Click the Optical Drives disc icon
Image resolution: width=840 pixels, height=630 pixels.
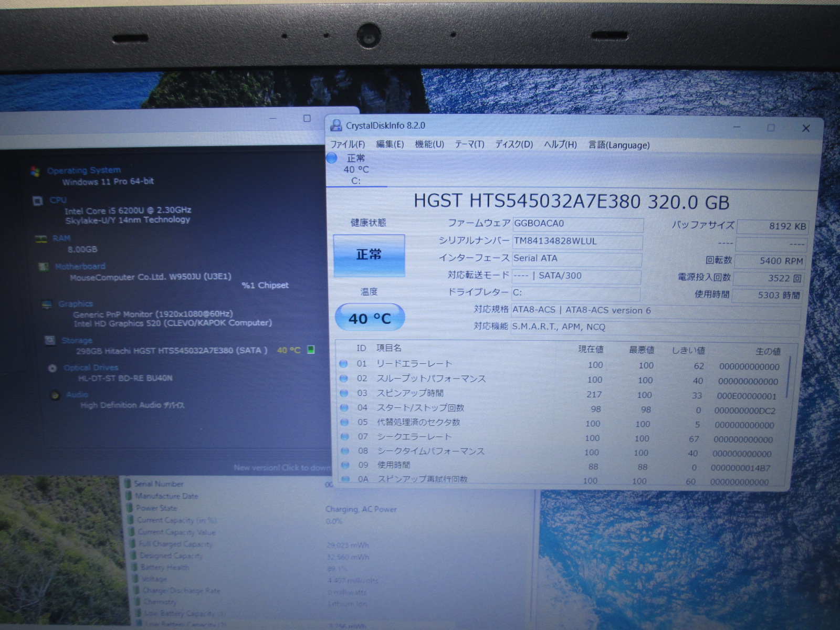tap(52, 368)
